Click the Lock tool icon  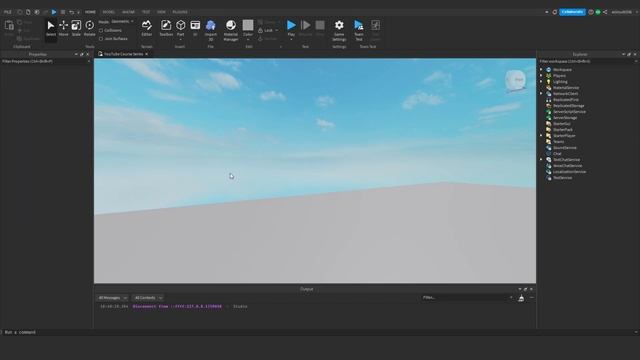point(260,31)
